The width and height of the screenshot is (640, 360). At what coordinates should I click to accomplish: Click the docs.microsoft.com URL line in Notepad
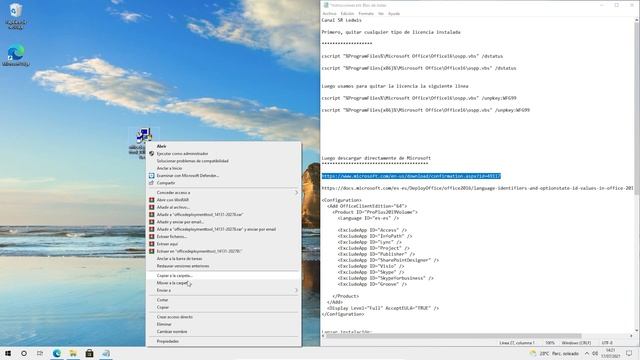point(478,188)
